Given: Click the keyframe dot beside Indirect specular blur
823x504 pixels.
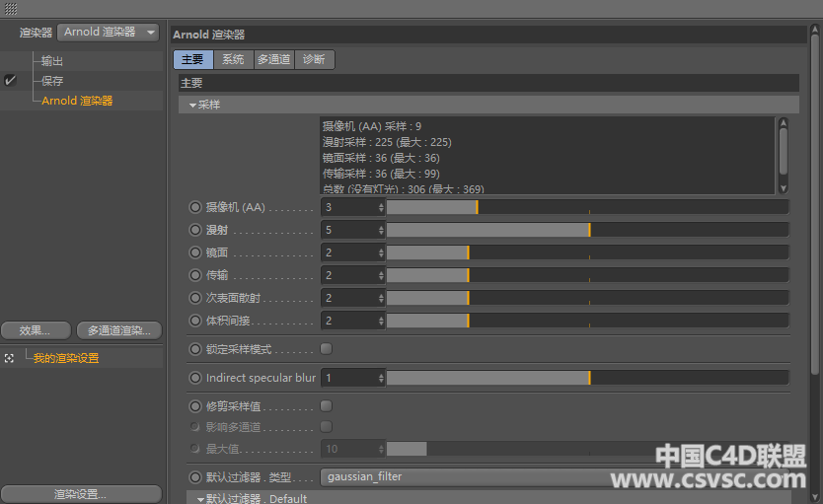Looking at the screenshot, I should pyautogui.click(x=194, y=378).
